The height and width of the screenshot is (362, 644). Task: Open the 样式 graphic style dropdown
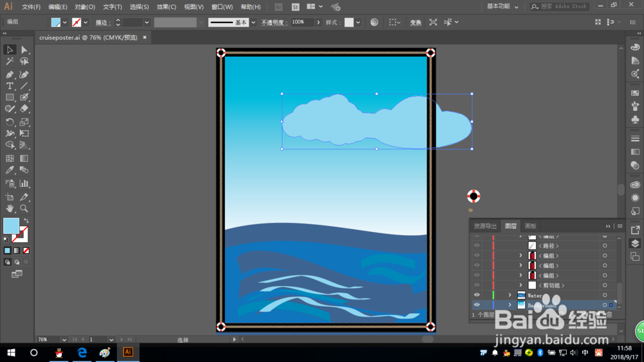tap(358, 23)
